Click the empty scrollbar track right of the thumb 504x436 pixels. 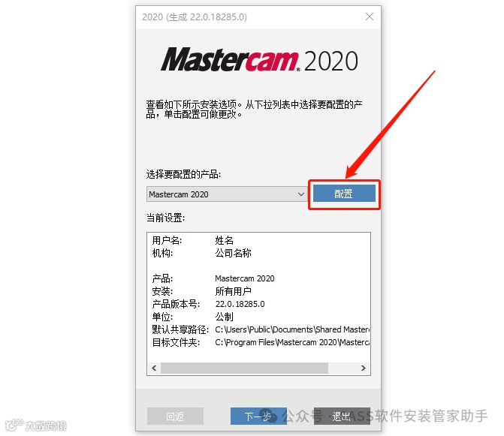pyautogui.click(x=343, y=368)
